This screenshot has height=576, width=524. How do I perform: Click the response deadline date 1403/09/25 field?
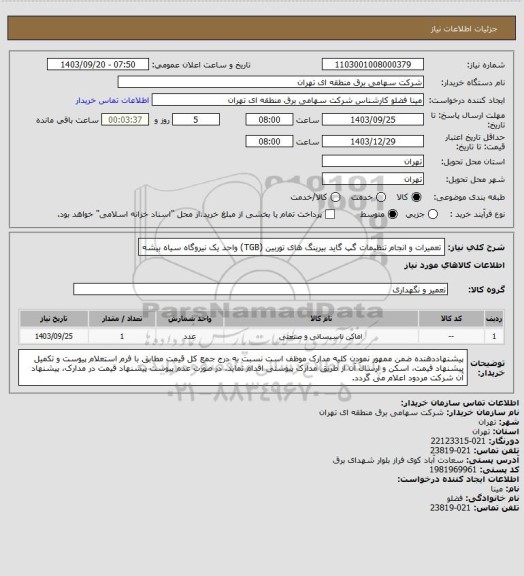click(373, 120)
